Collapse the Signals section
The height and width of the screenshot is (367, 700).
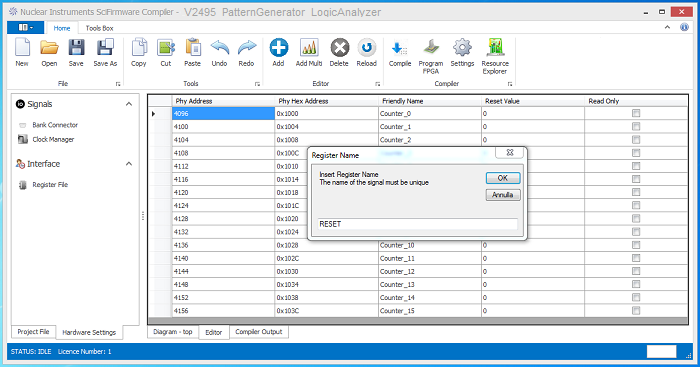click(x=129, y=104)
